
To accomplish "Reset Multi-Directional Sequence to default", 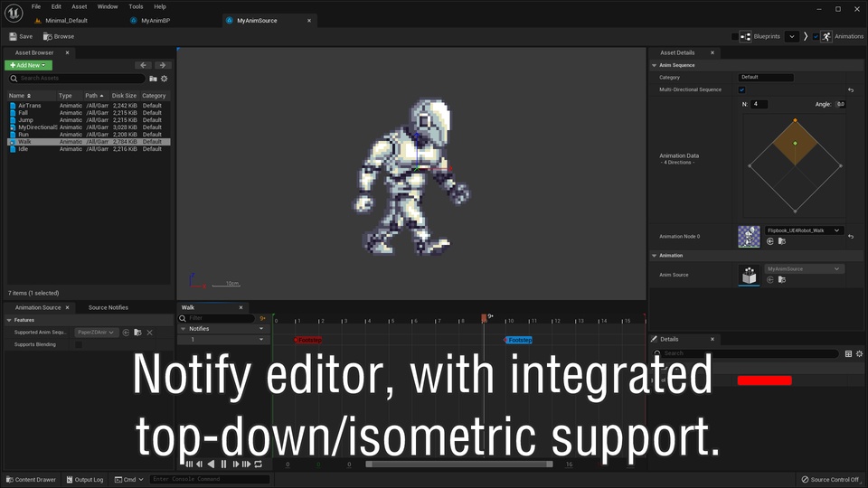I will coord(851,89).
